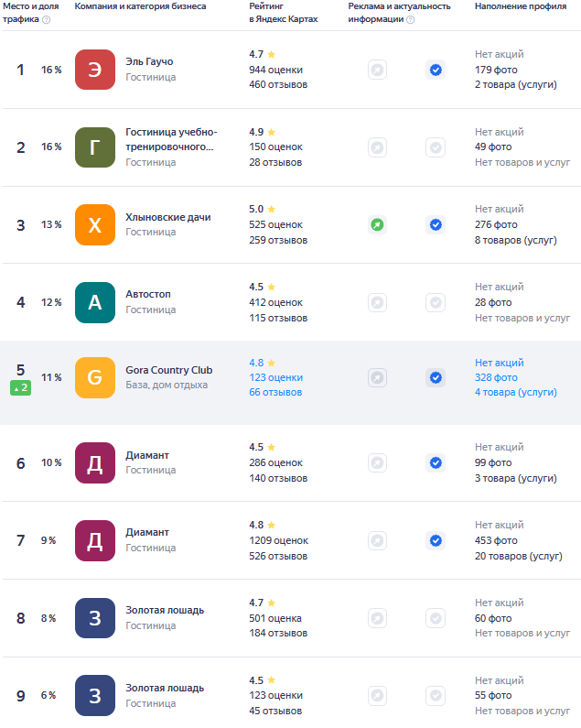Click the red Э avatar of Эль Гаучо

95,70
